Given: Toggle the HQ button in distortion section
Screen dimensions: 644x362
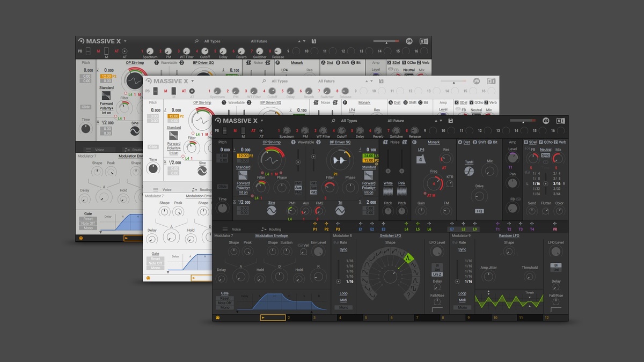Looking at the screenshot, I should (x=479, y=211).
